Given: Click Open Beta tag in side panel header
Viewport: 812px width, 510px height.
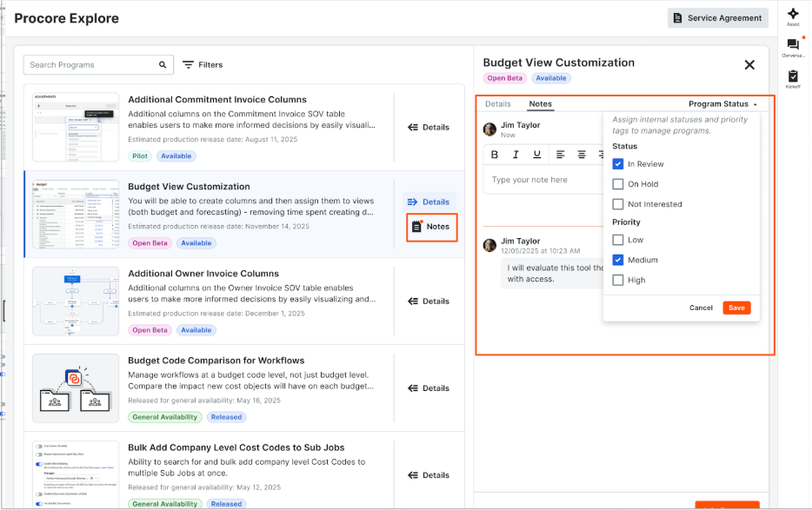Looking at the screenshot, I should click(504, 78).
